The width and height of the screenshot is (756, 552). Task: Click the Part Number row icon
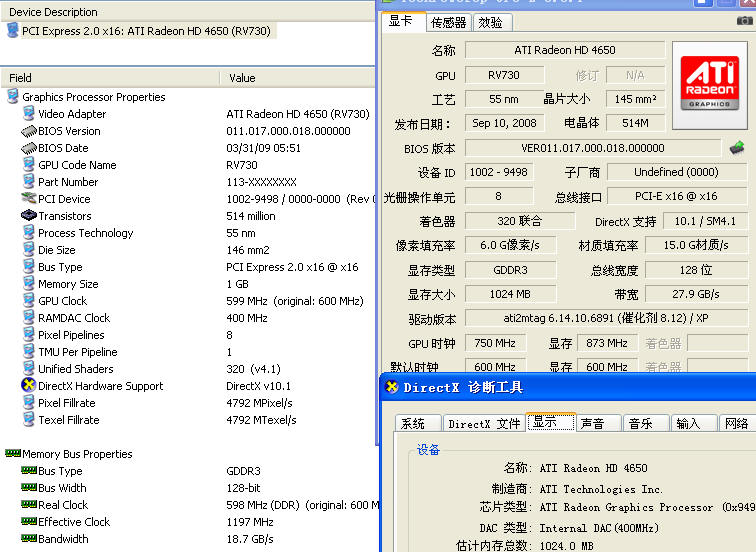29,182
